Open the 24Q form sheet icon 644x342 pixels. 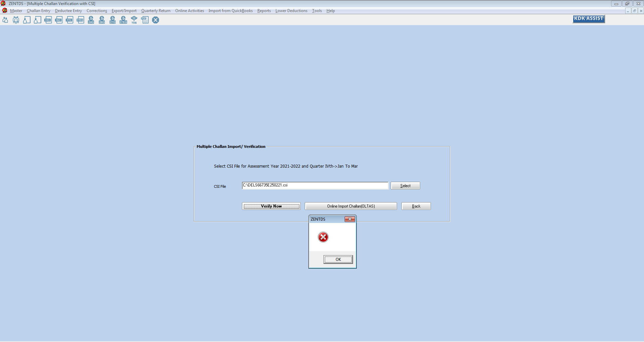point(48,20)
